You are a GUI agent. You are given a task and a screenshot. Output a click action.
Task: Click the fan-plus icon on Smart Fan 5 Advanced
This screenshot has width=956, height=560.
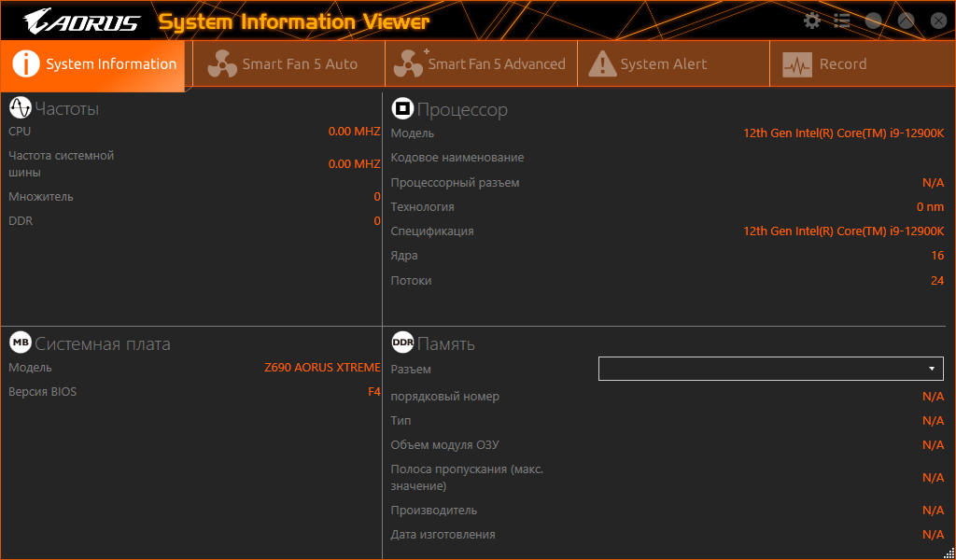tap(410, 63)
